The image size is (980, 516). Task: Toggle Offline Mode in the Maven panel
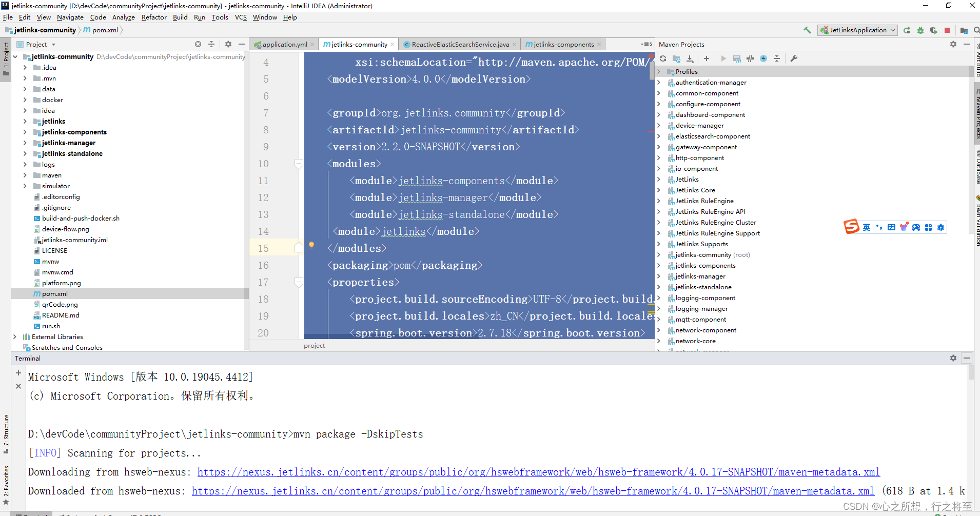[x=750, y=58]
